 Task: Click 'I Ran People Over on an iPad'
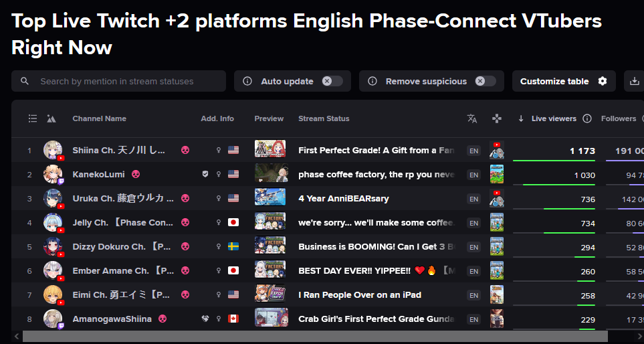click(x=360, y=294)
